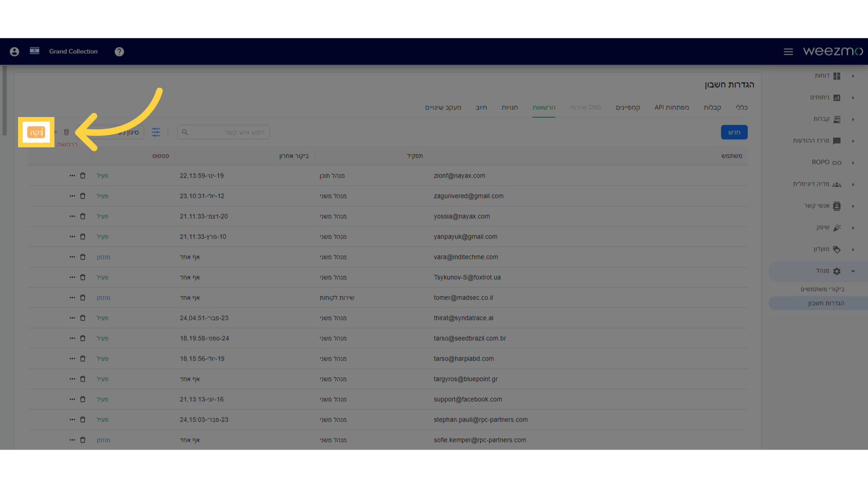Sort by the תפקיד column header
Image resolution: width=868 pixels, height=488 pixels.
tap(415, 156)
